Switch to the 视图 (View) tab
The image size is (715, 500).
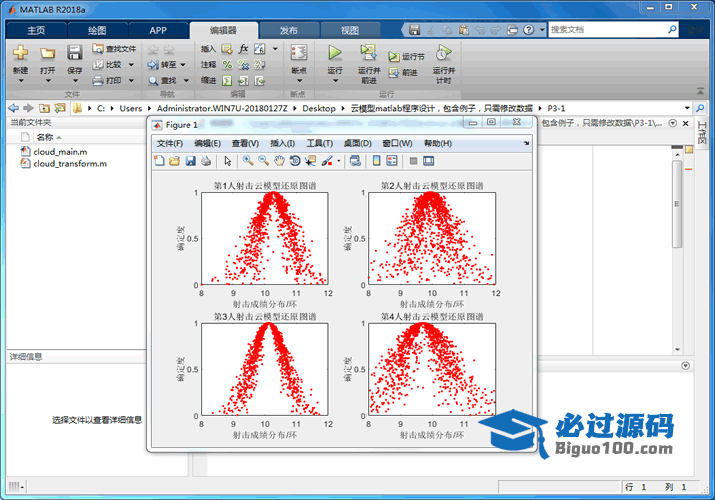(x=350, y=30)
